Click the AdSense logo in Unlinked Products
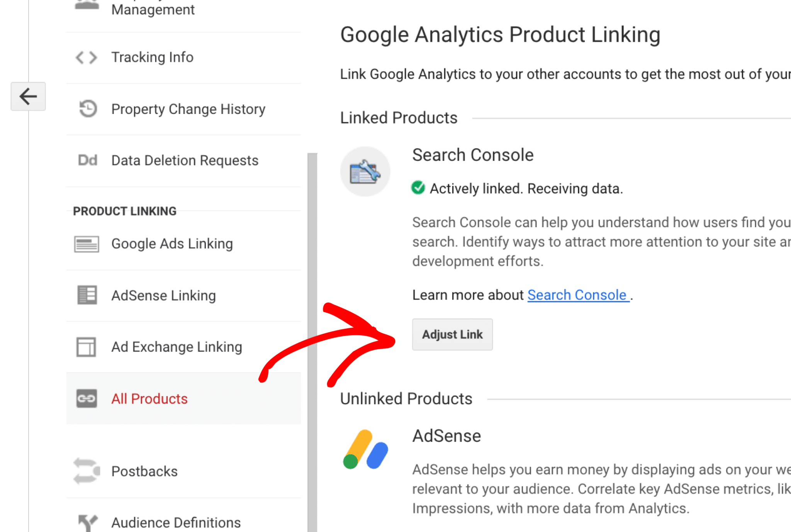 pyautogui.click(x=365, y=449)
